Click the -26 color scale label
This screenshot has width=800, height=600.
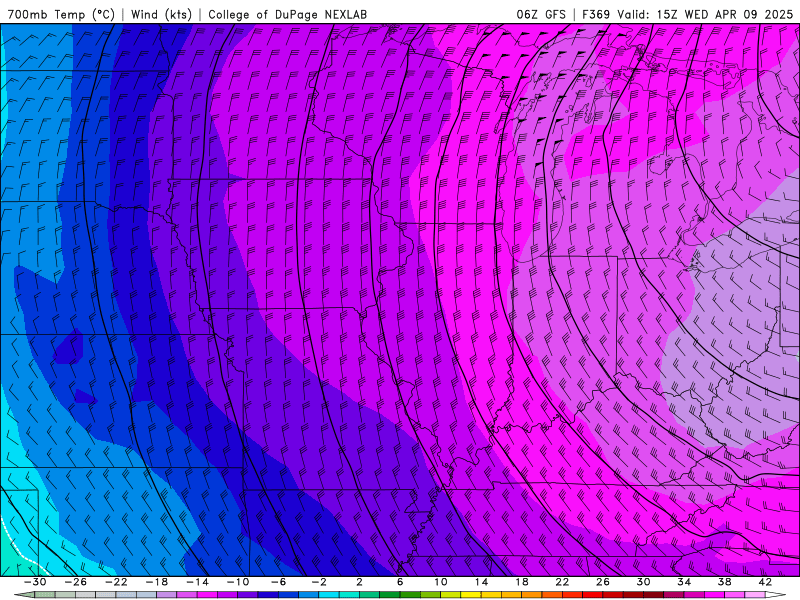point(76,582)
